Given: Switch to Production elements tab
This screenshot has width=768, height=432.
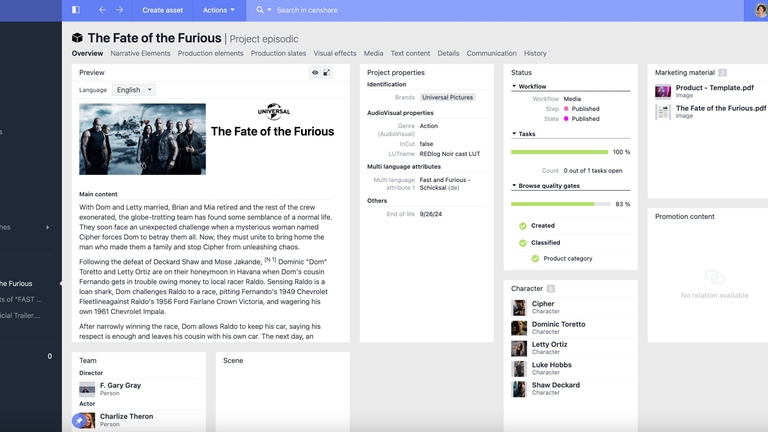Looking at the screenshot, I should tap(210, 53).
